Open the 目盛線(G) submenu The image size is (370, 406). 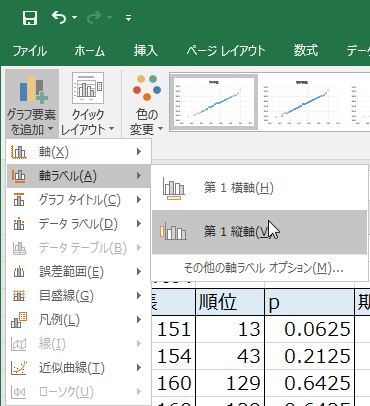tap(79, 296)
